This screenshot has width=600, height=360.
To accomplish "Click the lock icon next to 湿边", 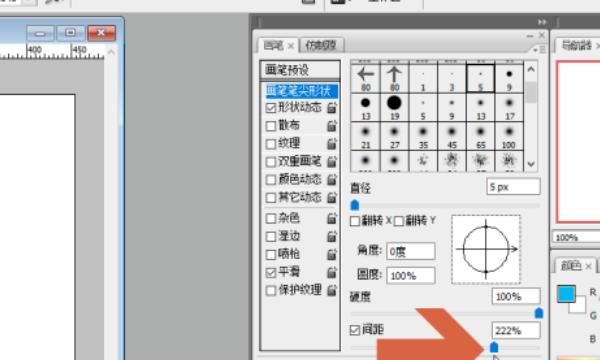I will pos(332,236).
